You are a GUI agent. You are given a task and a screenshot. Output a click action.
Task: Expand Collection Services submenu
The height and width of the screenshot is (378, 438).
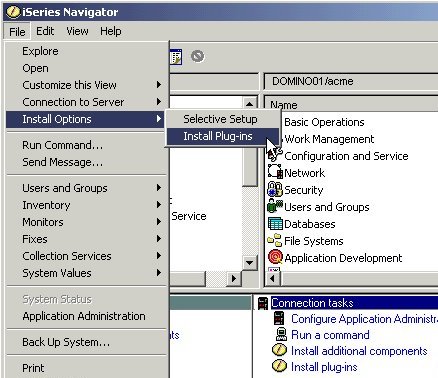pyautogui.click(x=85, y=256)
